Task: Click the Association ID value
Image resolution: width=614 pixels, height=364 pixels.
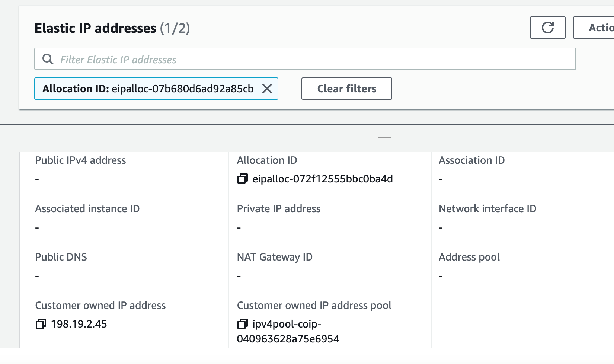Action: [441, 179]
